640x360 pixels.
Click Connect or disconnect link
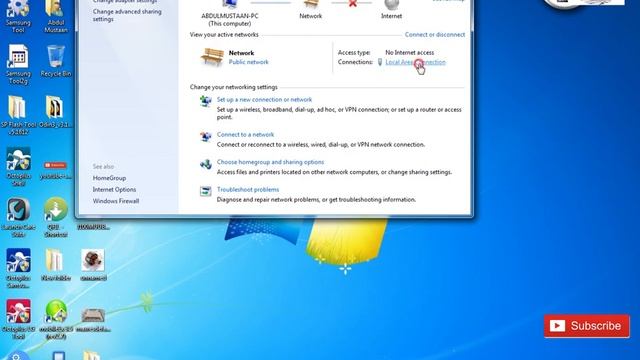coord(435,35)
